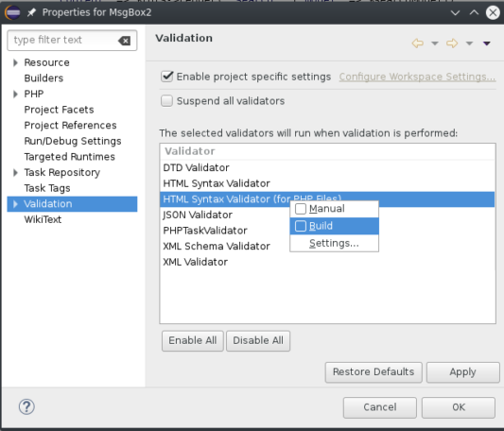Click the Validator column header
Image resolution: width=504 pixels, height=431 pixels.
327,151
